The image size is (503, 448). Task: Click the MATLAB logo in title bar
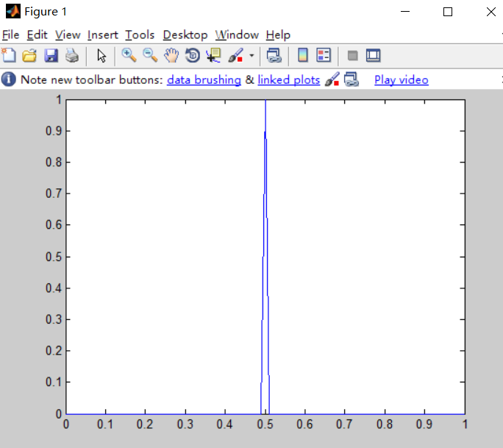tap(13, 12)
